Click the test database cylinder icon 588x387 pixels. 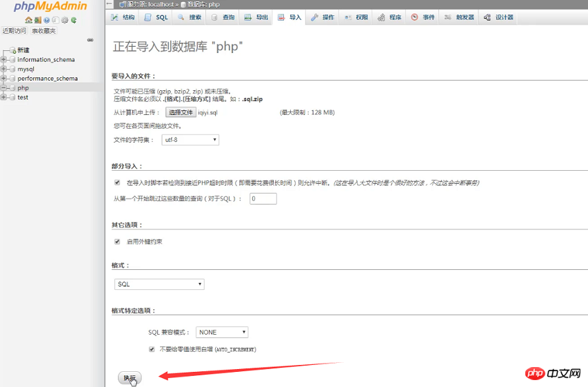(12, 97)
